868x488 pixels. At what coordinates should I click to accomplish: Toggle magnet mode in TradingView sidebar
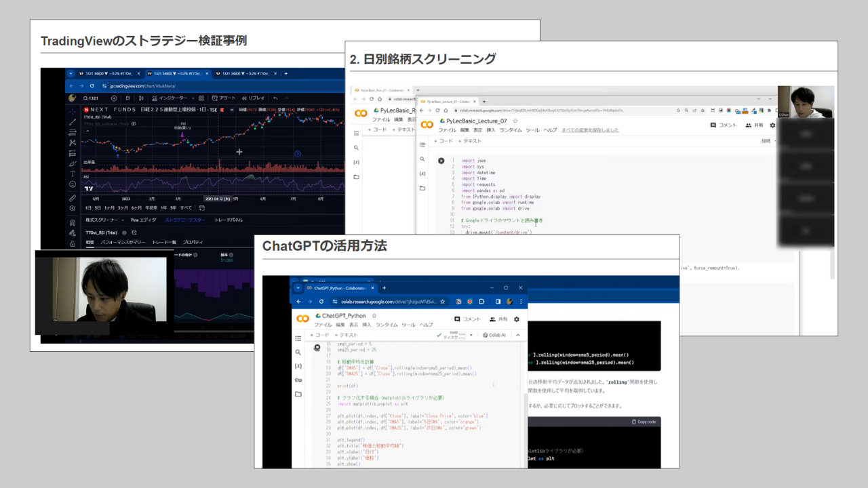[x=73, y=222]
